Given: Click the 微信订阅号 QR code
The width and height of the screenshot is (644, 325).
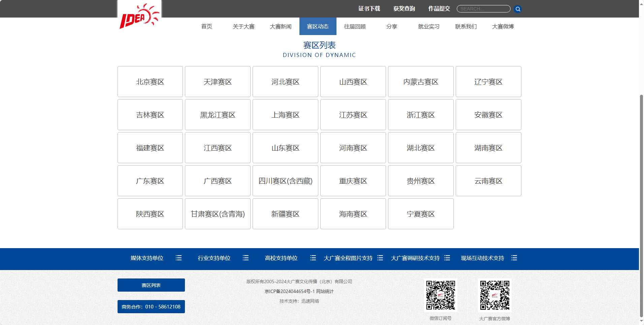Looking at the screenshot, I should (x=441, y=295).
